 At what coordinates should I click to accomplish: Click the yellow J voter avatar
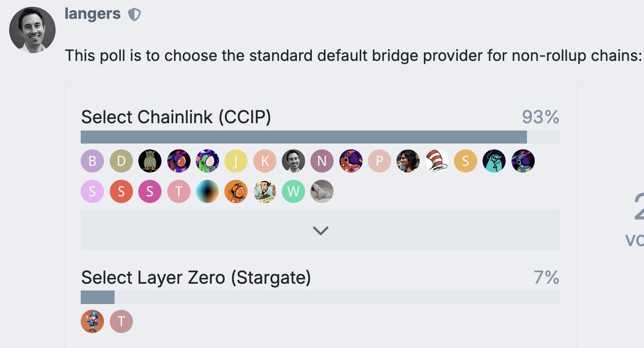(236, 161)
